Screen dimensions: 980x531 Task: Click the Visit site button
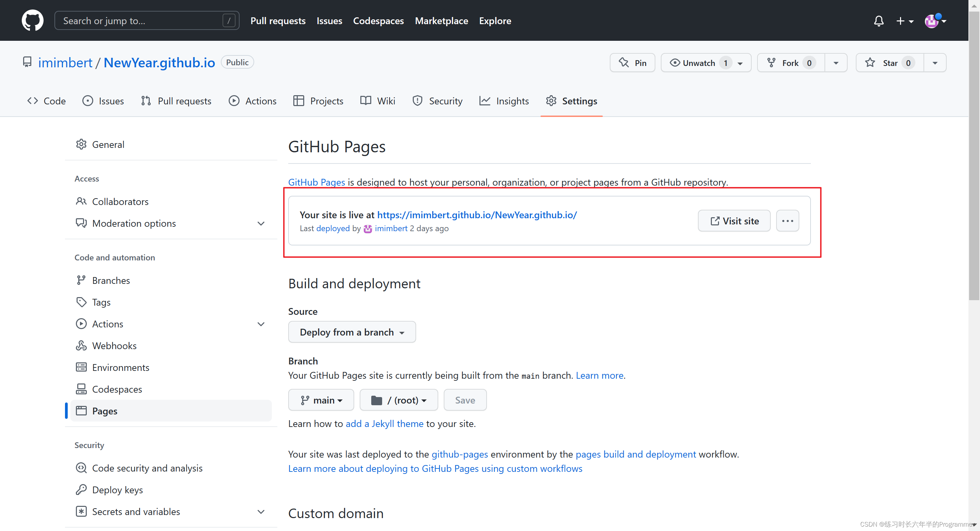[x=734, y=221]
